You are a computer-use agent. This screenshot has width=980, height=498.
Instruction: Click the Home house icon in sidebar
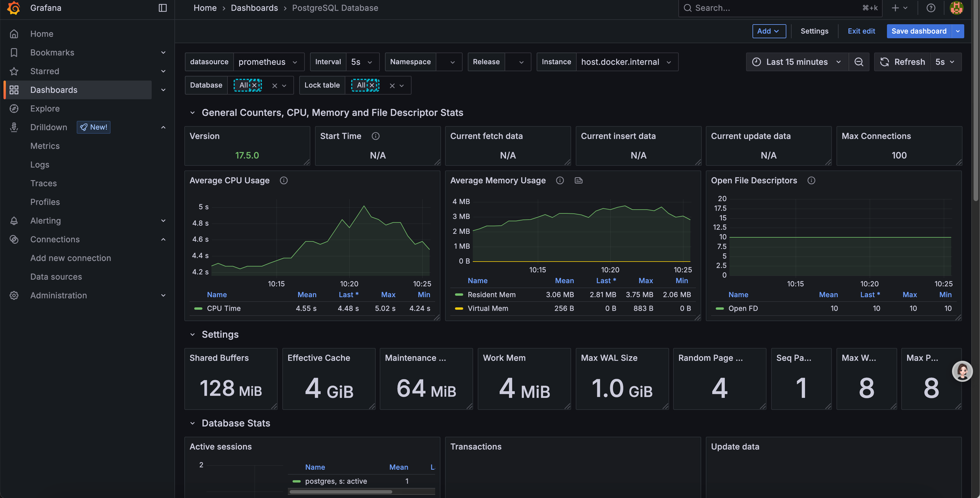click(x=14, y=34)
